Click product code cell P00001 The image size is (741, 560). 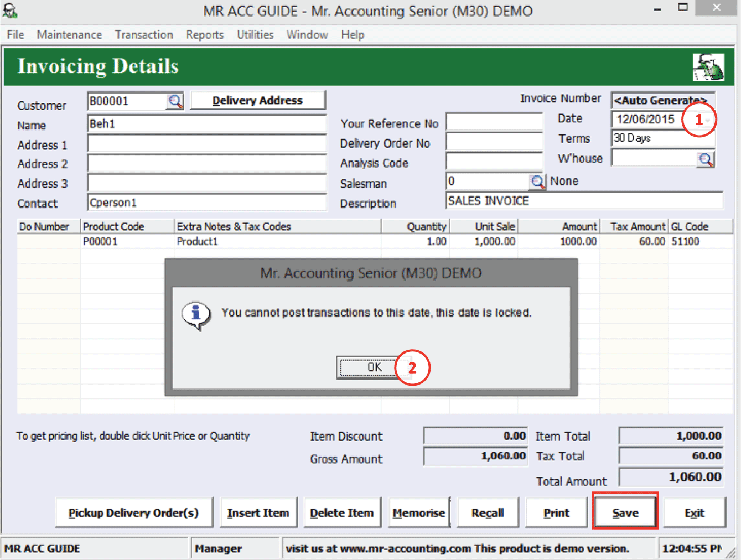pos(127,242)
